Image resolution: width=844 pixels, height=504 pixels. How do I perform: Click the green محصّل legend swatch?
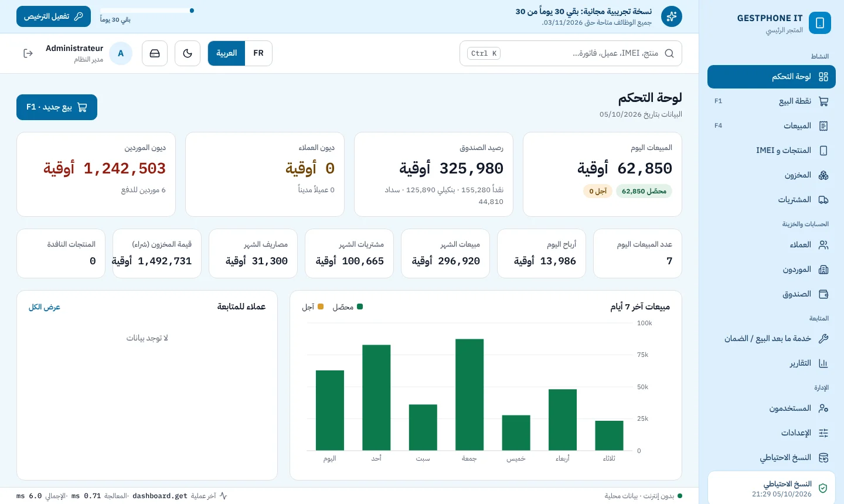tap(360, 307)
